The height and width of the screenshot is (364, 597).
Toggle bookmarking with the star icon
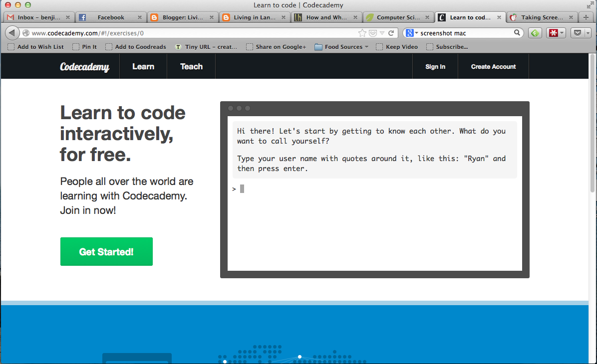click(363, 32)
